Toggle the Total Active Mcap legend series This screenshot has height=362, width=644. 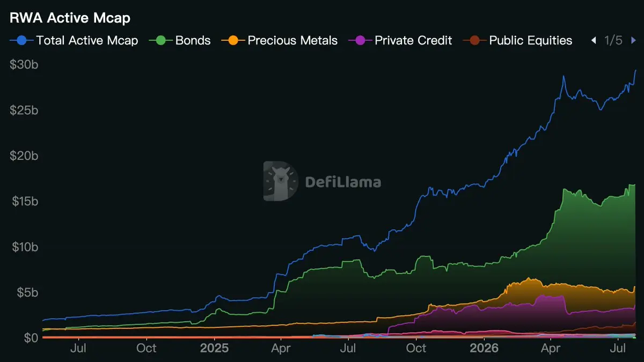75,40
